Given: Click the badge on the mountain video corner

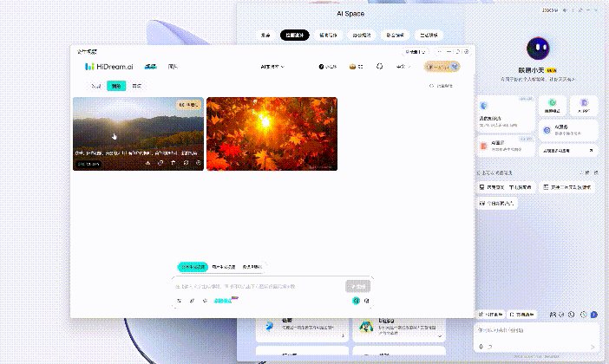Looking at the screenshot, I should point(189,105).
